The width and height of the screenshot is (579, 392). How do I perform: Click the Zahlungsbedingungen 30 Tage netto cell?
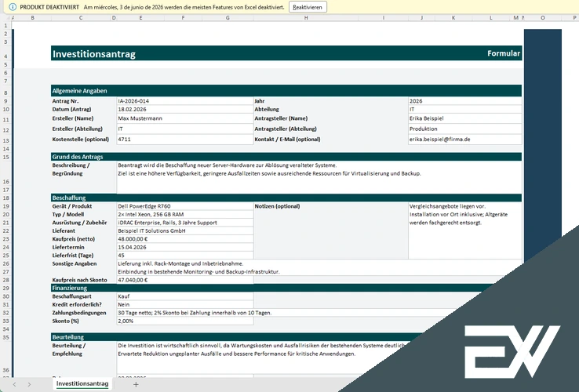[x=288, y=313]
